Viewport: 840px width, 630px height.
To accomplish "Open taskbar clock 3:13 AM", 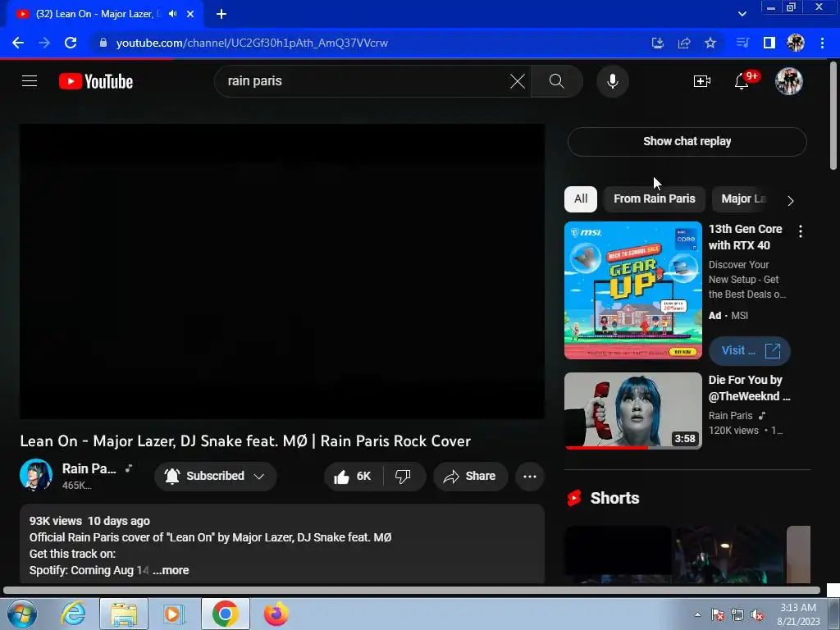I will pyautogui.click(x=798, y=614).
